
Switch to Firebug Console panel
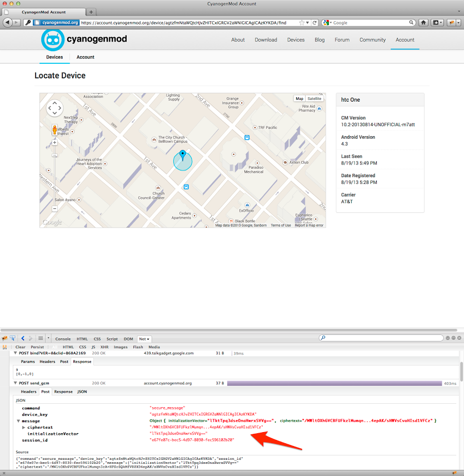(x=63, y=339)
